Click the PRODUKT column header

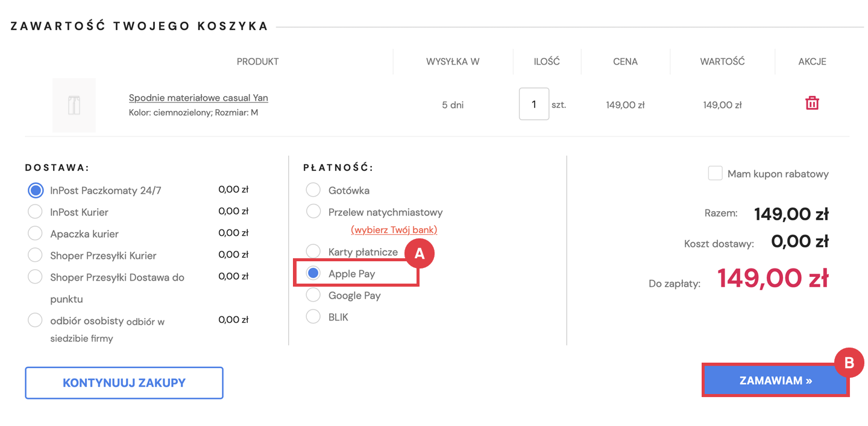point(257,62)
